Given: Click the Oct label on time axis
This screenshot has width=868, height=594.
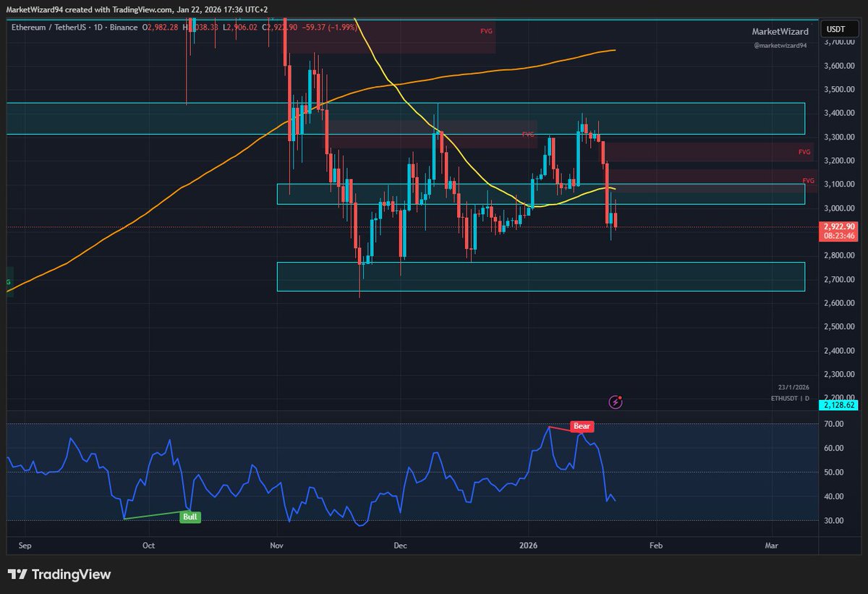Looking at the screenshot, I should pos(149,546).
